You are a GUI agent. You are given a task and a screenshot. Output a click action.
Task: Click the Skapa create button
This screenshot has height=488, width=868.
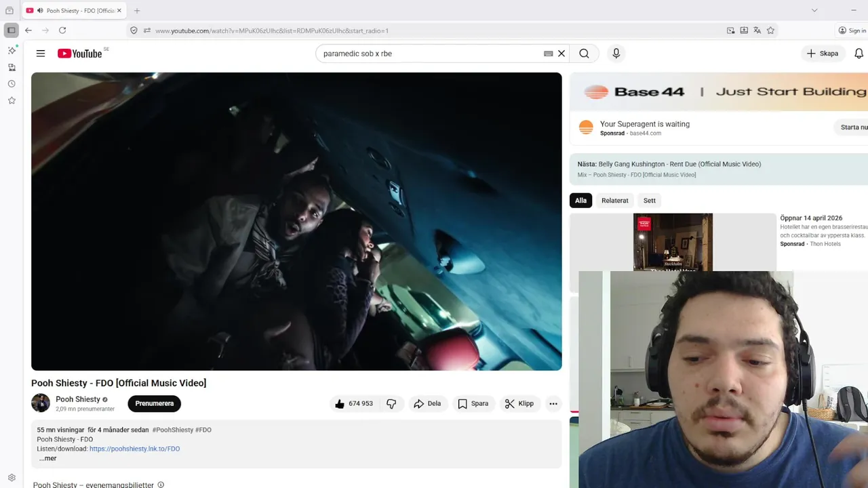pos(823,54)
